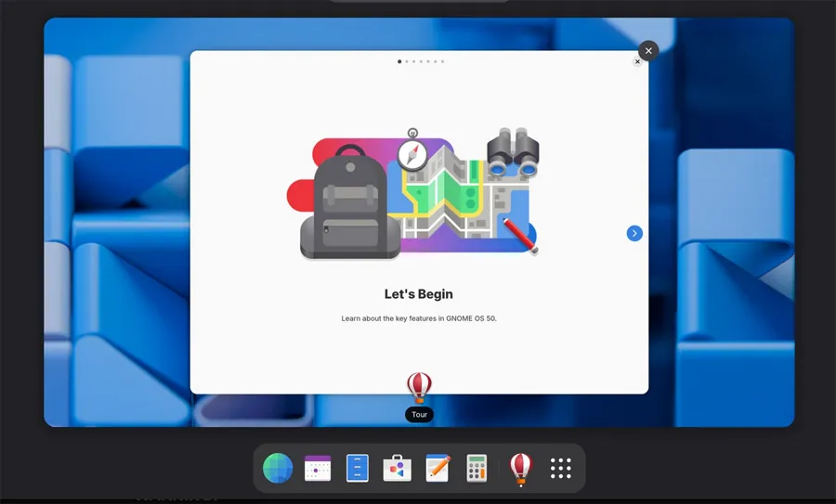Select the first page indicator dot
The height and width of the screenshot is (504, 836).
coord(399,62)
